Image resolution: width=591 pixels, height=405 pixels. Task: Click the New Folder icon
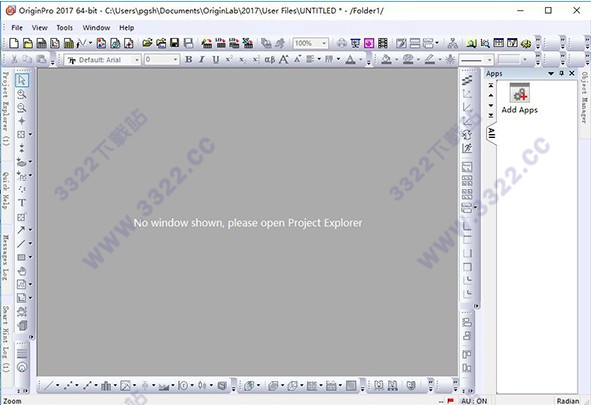(x=28, y=43)
